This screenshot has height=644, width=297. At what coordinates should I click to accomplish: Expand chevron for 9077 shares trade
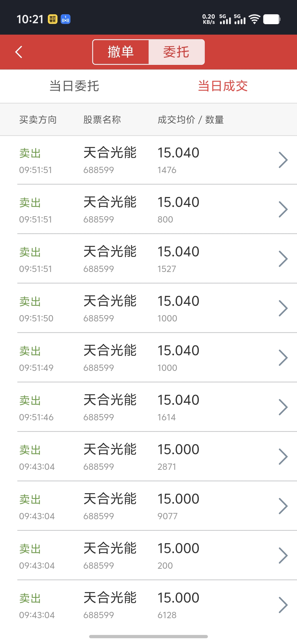coord(283,506)
